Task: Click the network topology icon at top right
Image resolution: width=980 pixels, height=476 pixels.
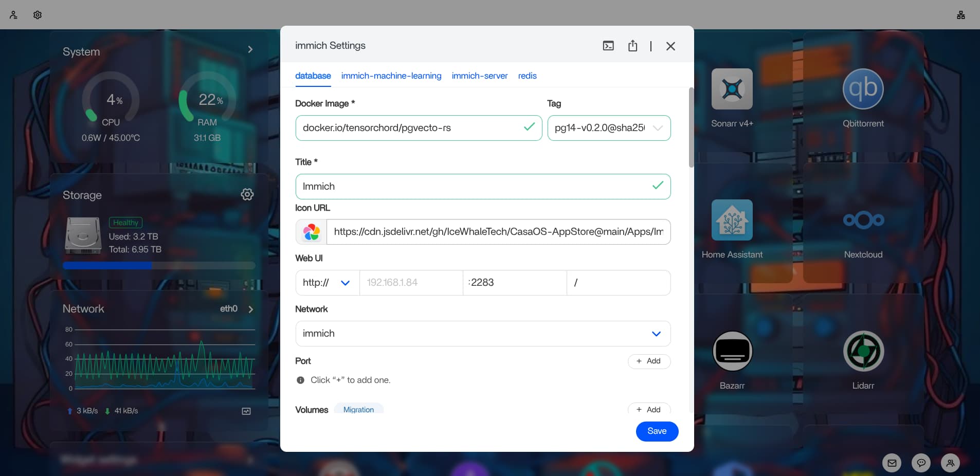Action: pos(961,15)
